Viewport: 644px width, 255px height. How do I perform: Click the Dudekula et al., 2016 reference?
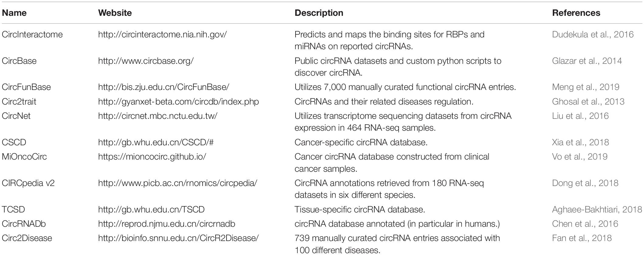tap(593, 34)
